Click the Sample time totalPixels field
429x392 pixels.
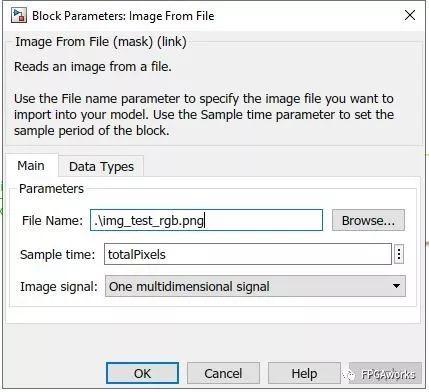pyautogui.click(x=248, y=254)
